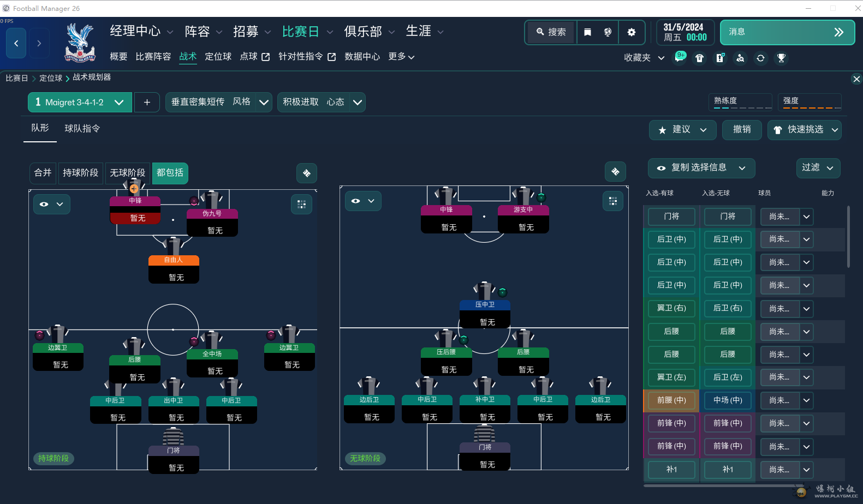
Task: Switch to the 球队指令 tab
Action: tap(82, 129)
